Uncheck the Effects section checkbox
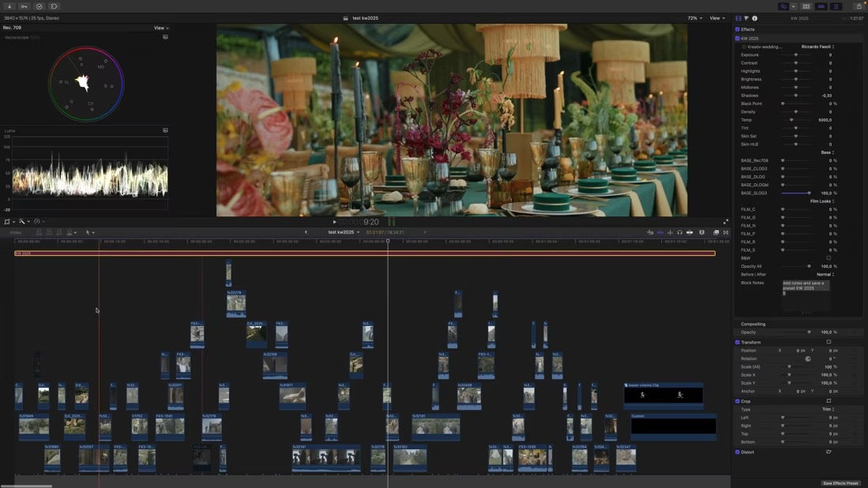Viewport: 868px width, 488px height. (738, 29)
